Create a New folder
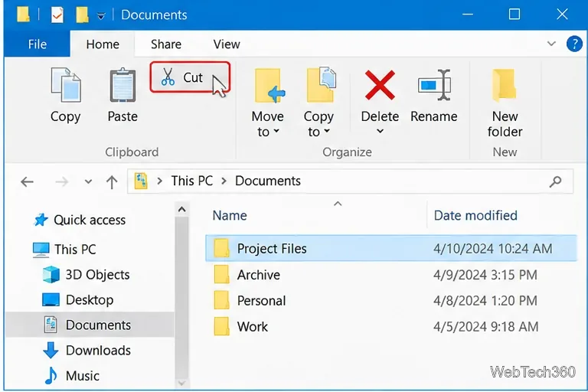The width and height of the screenshot is (588, 392). click(505, 103)
